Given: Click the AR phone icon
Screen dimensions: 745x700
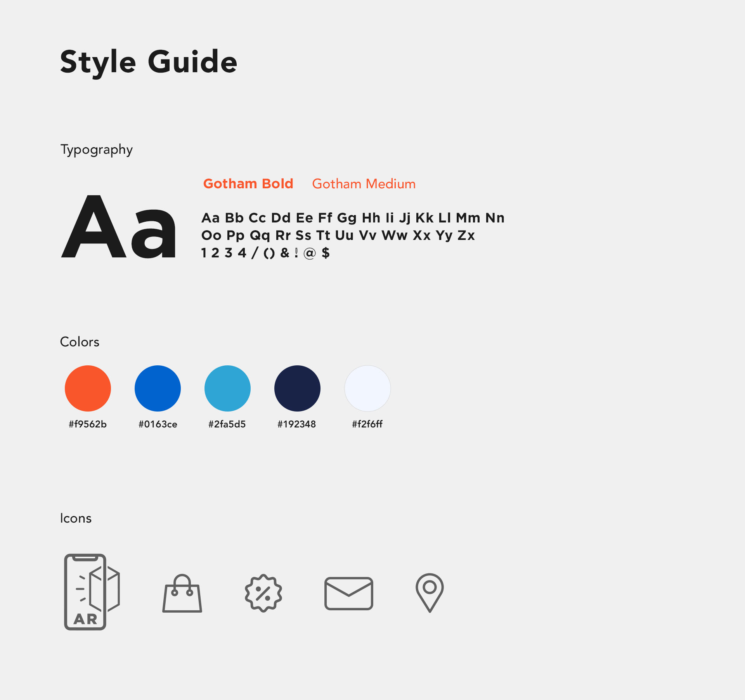Looking at the screenshot, I should [x=92, y=592].
